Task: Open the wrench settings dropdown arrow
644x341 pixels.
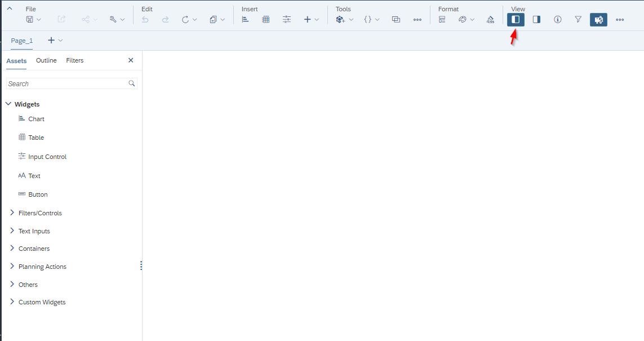Action: point(122,20)
